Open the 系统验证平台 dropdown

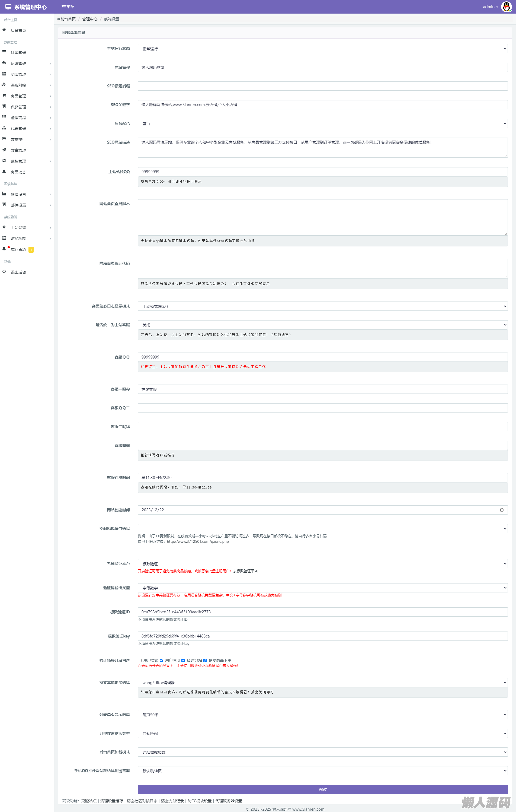point(323,563)
